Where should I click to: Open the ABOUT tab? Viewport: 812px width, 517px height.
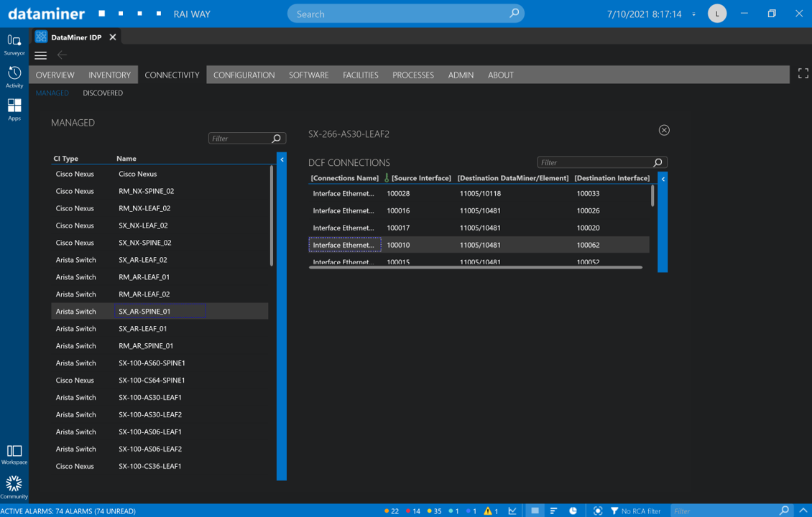click(500, 75)
